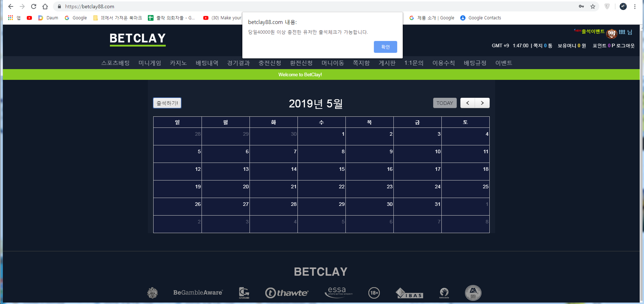Select calendar day 15
The width and height of the screenshot is (644, 304).
pos(342,169)
